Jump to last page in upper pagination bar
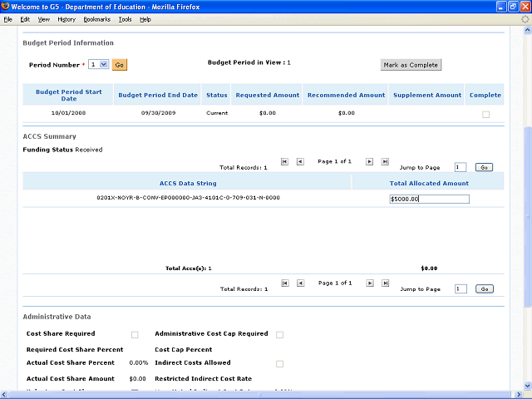Viewport: 532px width, 399px height. point(385,162)
